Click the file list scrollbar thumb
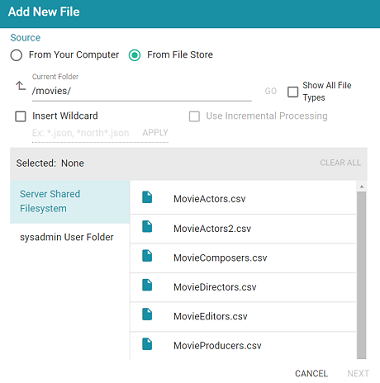This screenshot has width=380, height=383. point(361,275)
